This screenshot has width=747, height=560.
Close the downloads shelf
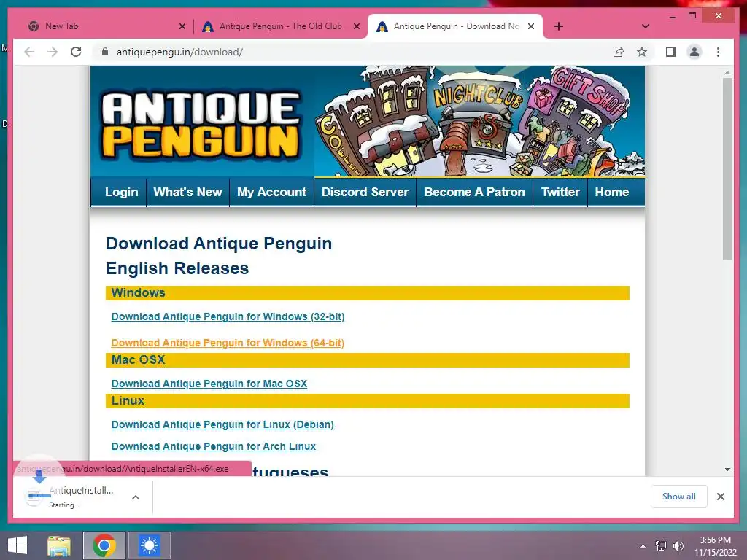pos(720,497)
